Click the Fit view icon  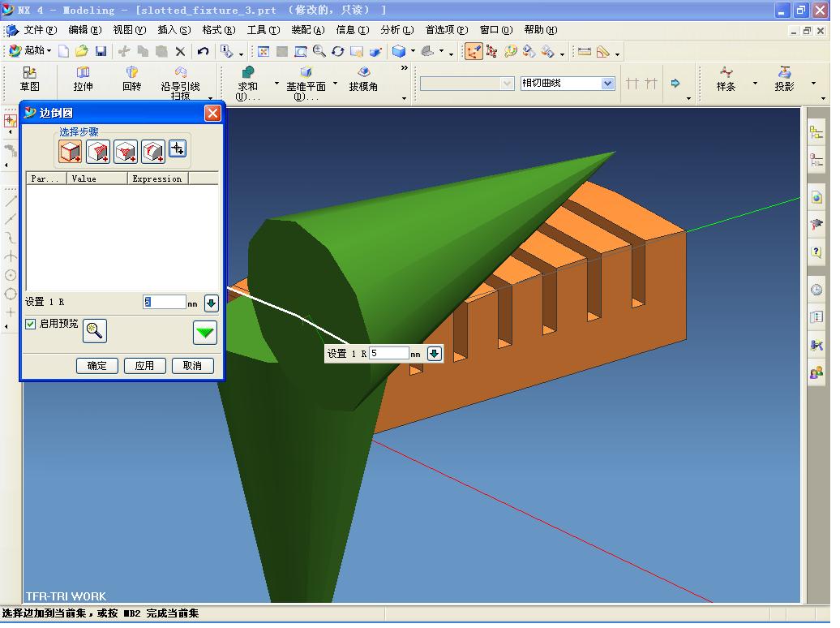(x=263, y=51)
